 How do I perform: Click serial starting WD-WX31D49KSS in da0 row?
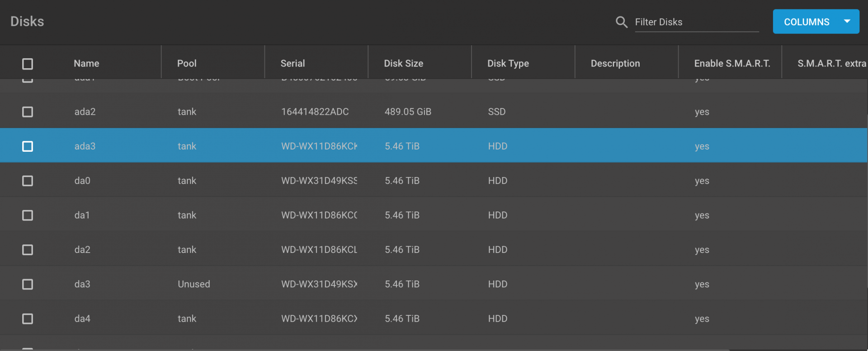click(319, 181)
